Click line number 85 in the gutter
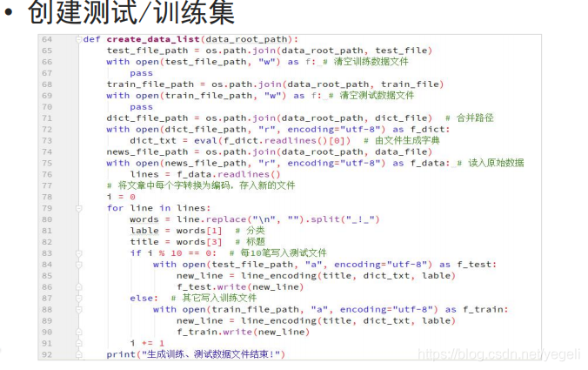Viewport: 588px width, 370px height. (47, 276)
